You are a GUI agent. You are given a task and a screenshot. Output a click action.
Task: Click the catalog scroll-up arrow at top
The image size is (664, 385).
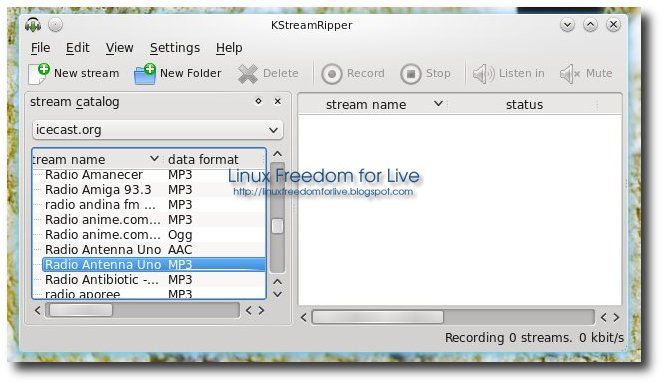coord(277,154)
